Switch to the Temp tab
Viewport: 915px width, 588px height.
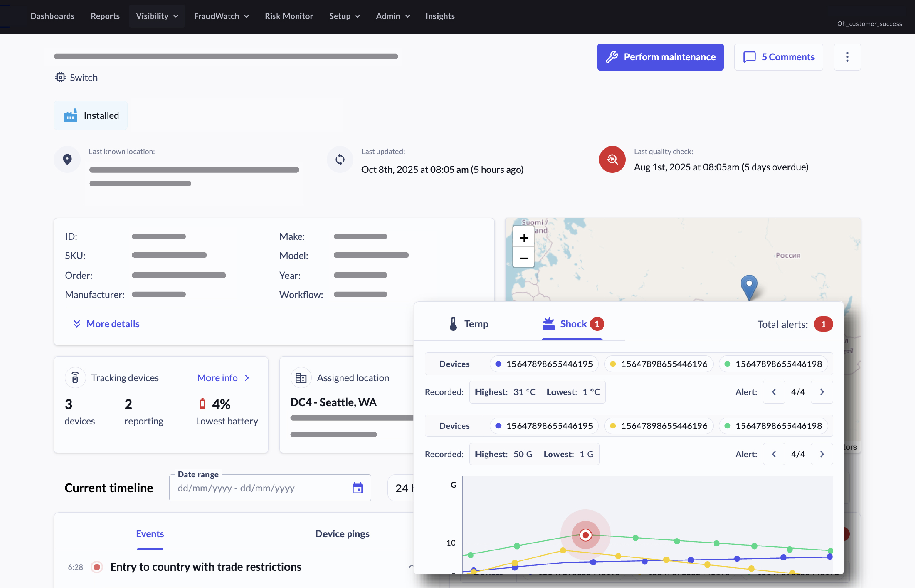(x=468, y=323)
